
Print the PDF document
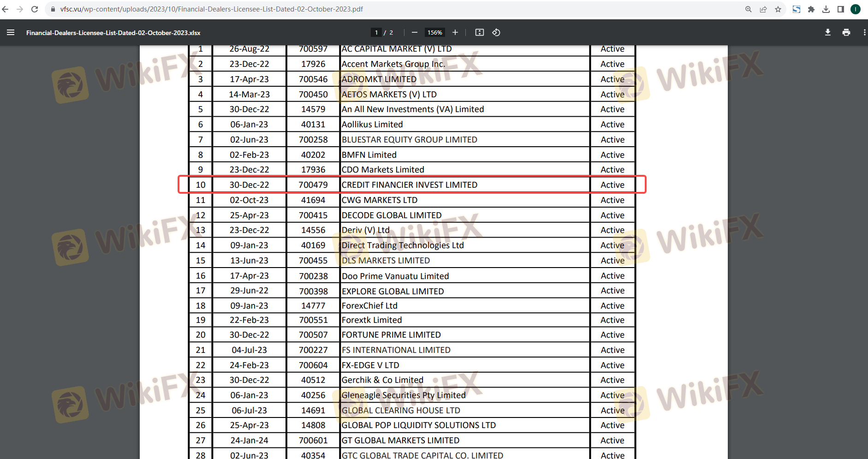point(846,32)
